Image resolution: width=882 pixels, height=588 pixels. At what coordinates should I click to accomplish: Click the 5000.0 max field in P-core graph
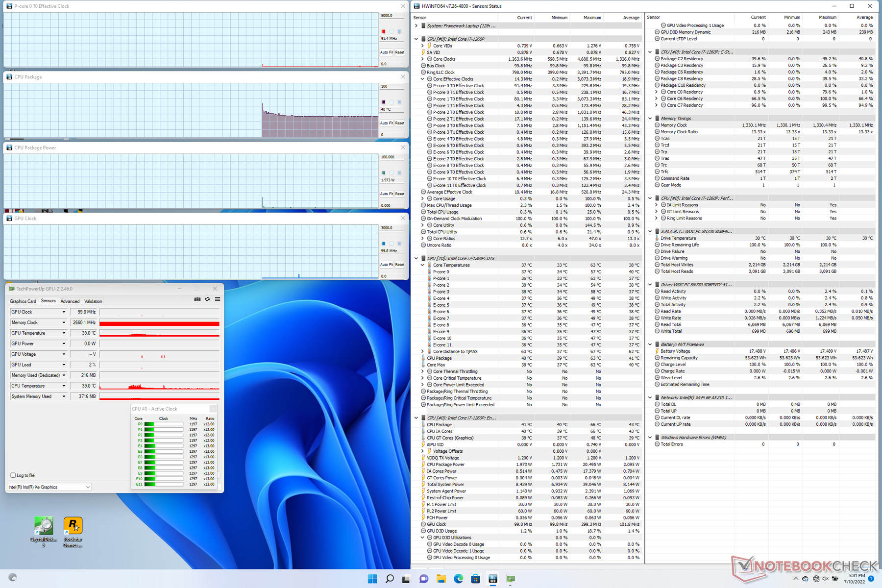coord(392,16)
